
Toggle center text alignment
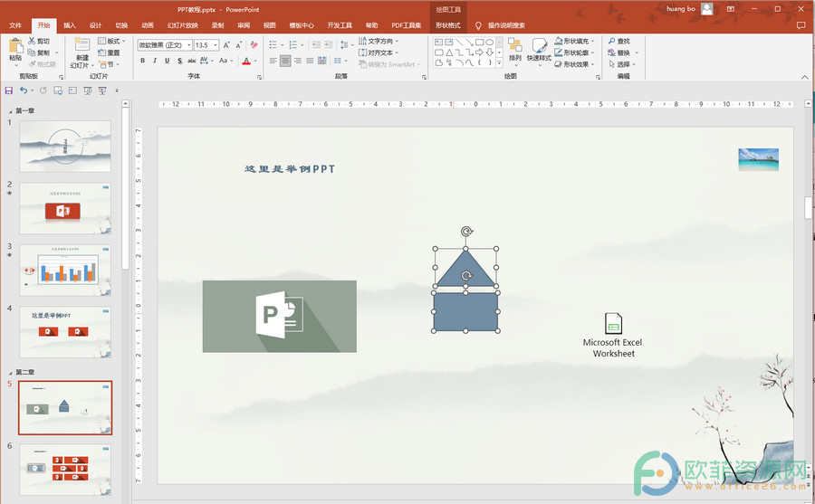click(285, 61)
